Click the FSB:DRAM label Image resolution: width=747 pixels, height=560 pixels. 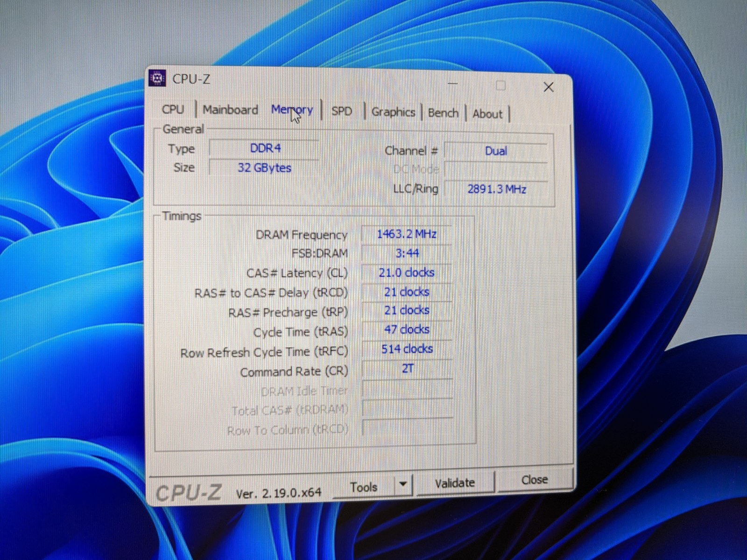[320, 253]
